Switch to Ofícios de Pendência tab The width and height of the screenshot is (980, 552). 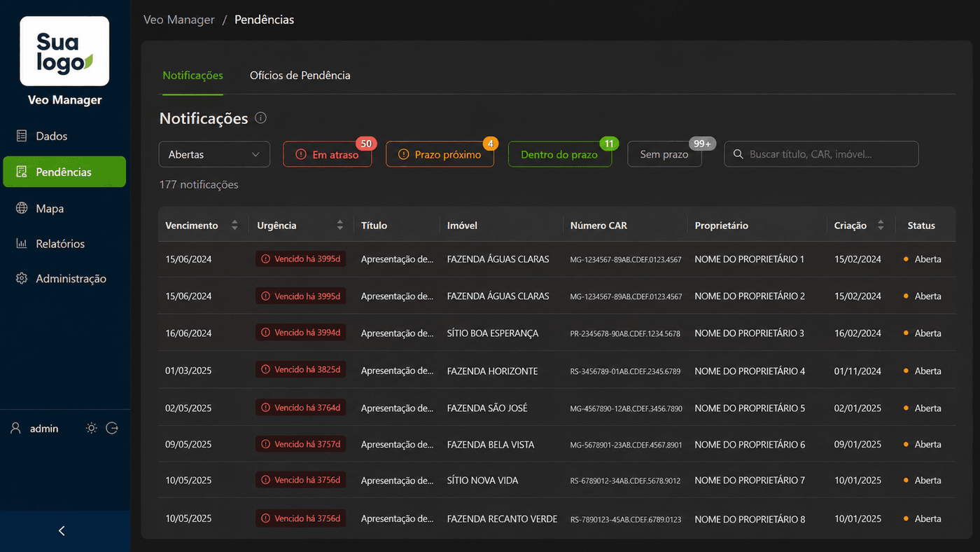pyautogui.click(x=300, y=75)
